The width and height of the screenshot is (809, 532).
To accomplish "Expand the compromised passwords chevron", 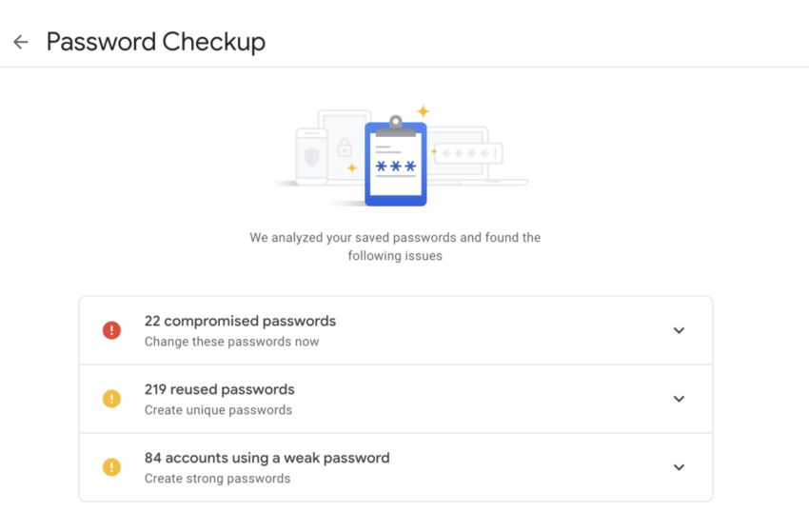I will pyautogui.click(x=679, y=330).
